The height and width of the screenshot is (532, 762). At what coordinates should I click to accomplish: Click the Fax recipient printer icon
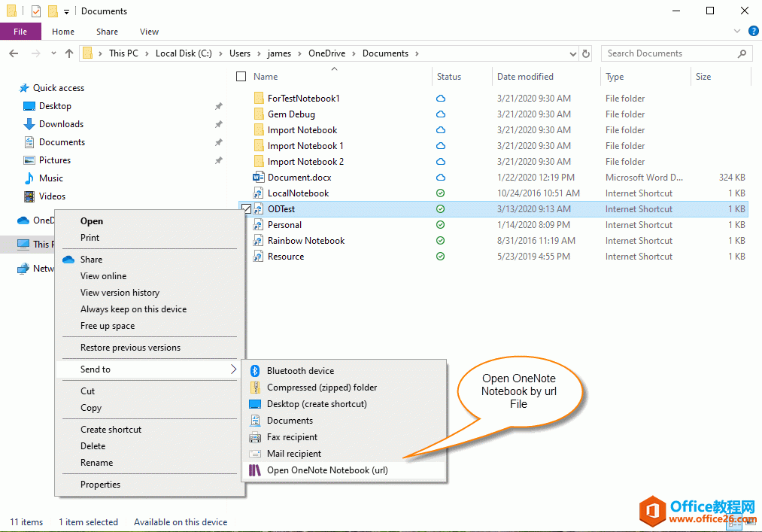pyautogui.click(x=255, y=437)
